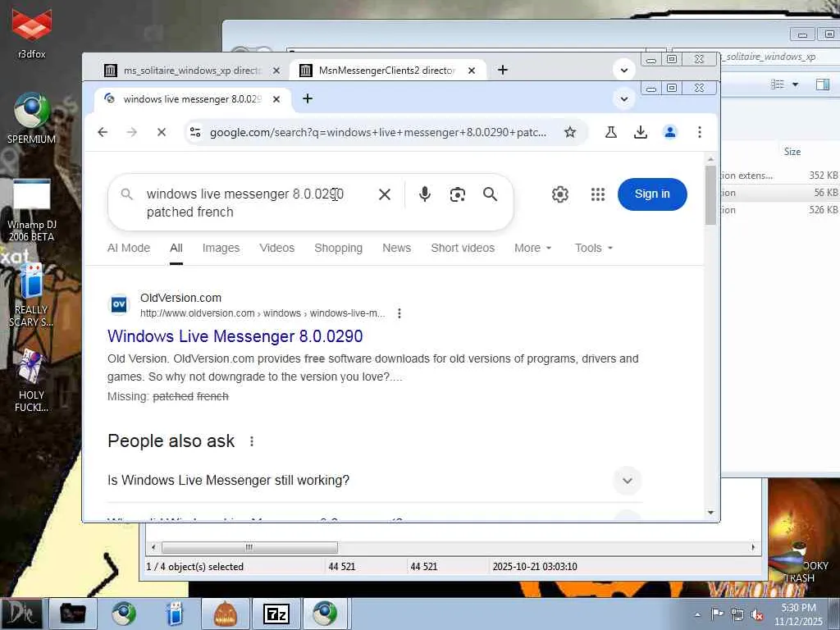Open tab search chevron in front browser
This screenshot has width=840, height=630.
click(x=624, y=98)
